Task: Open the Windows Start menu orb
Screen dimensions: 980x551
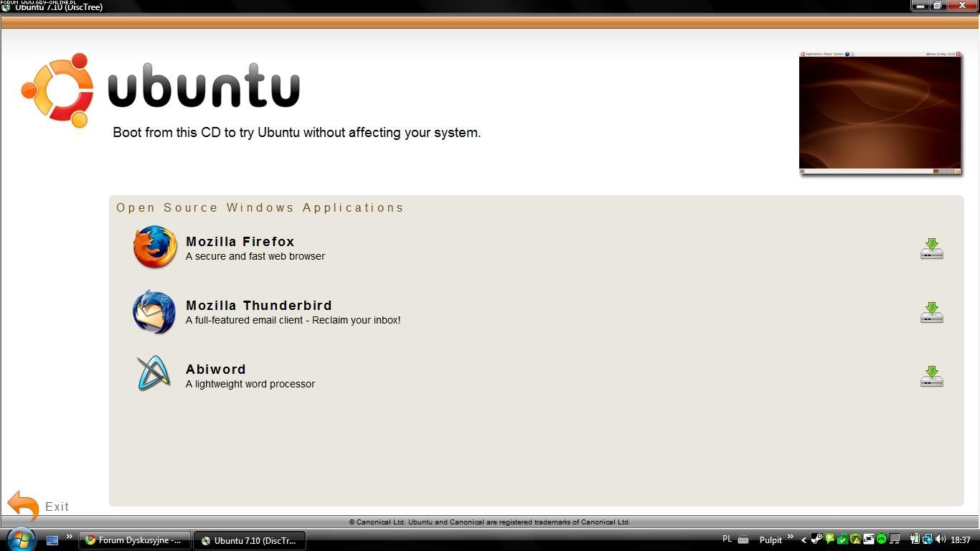Action: tap(20, 539)
